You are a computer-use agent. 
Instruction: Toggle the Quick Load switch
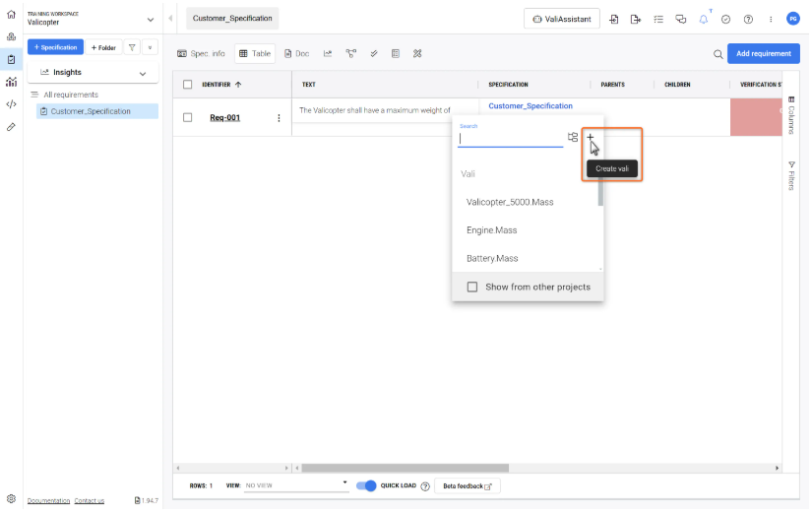tap(365, 485)
